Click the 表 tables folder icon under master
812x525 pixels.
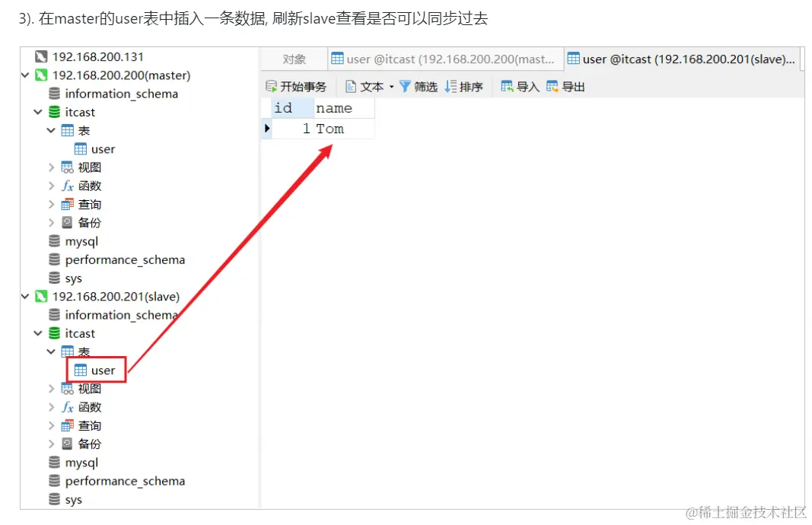(67, 130)
